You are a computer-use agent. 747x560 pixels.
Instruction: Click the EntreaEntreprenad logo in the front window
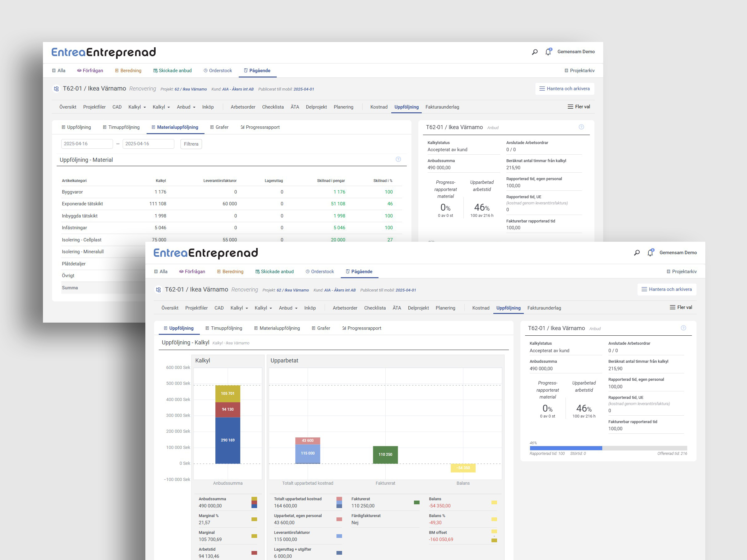point(206,253)
